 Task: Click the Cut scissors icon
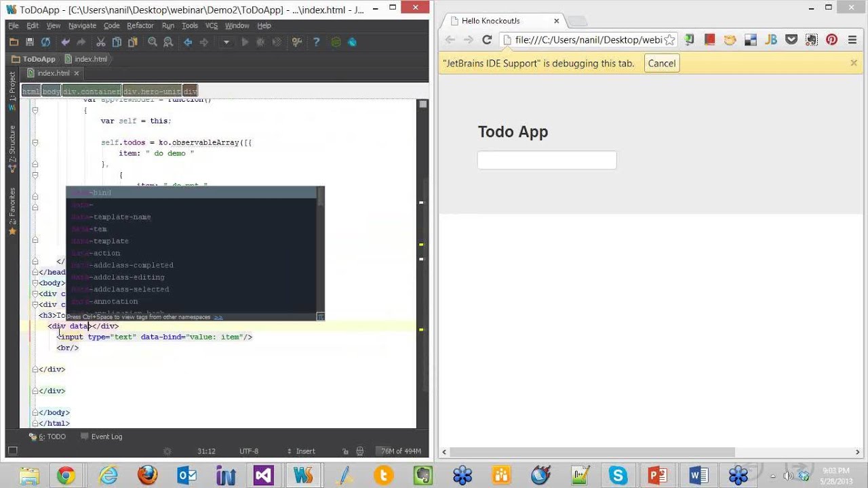click(x=101, y=42)
